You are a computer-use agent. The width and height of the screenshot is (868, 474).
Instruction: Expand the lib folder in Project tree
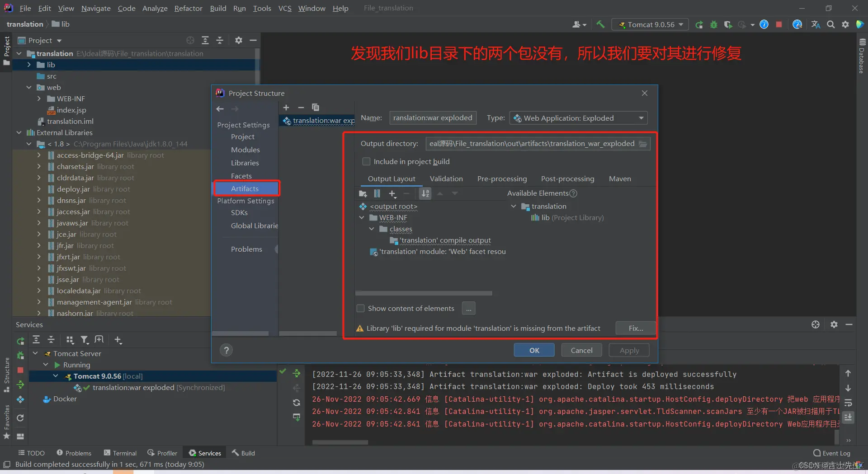pos(29,65)
